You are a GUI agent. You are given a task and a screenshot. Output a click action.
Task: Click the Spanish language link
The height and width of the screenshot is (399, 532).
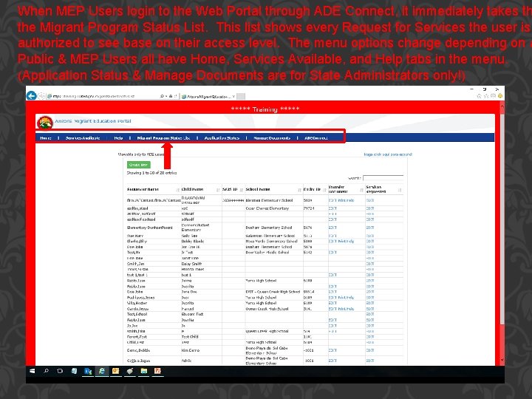pyautogui.click(x=387, y=154)
